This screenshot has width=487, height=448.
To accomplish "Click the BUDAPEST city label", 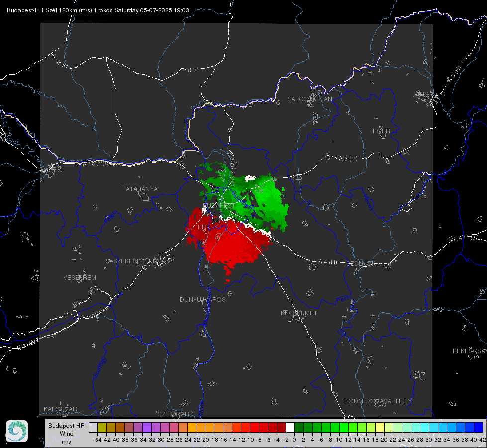I will click(x=219, y=206).
